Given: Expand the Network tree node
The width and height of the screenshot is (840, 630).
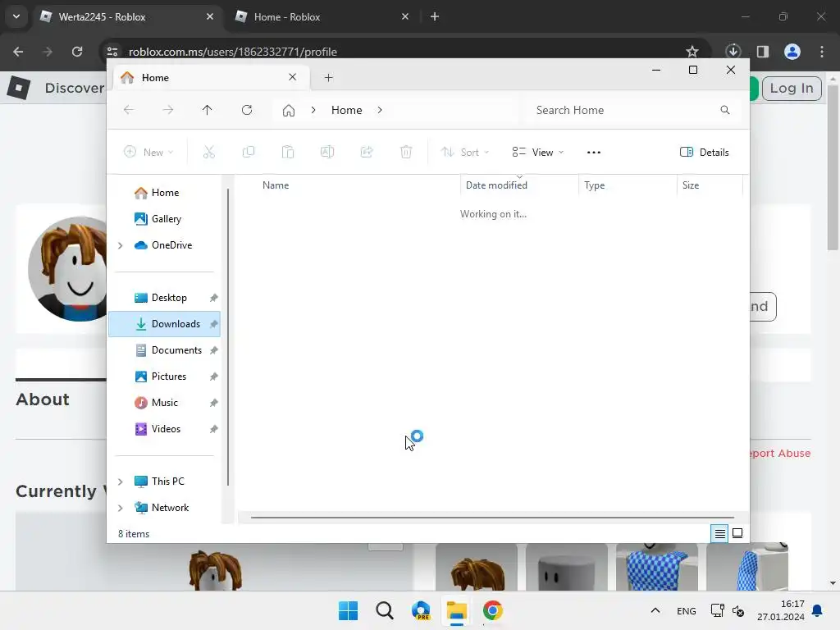Looking at the screenshot, I should 121,508.
